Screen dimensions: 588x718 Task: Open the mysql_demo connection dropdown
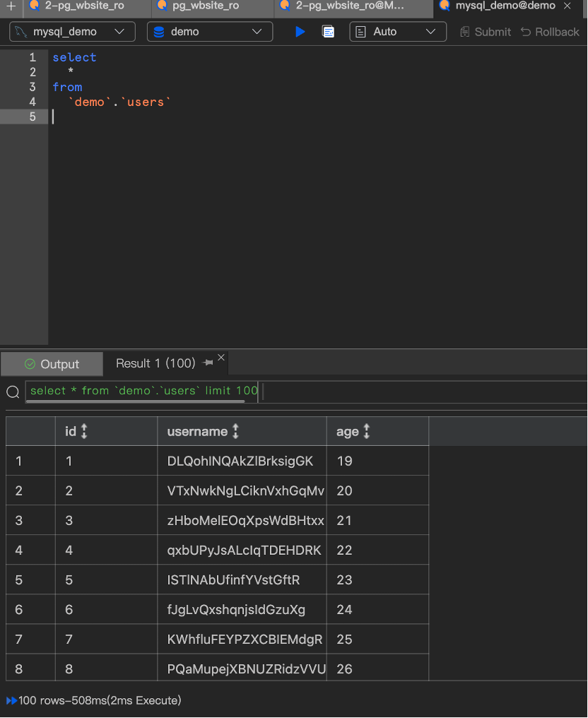[x=72, y=32]
